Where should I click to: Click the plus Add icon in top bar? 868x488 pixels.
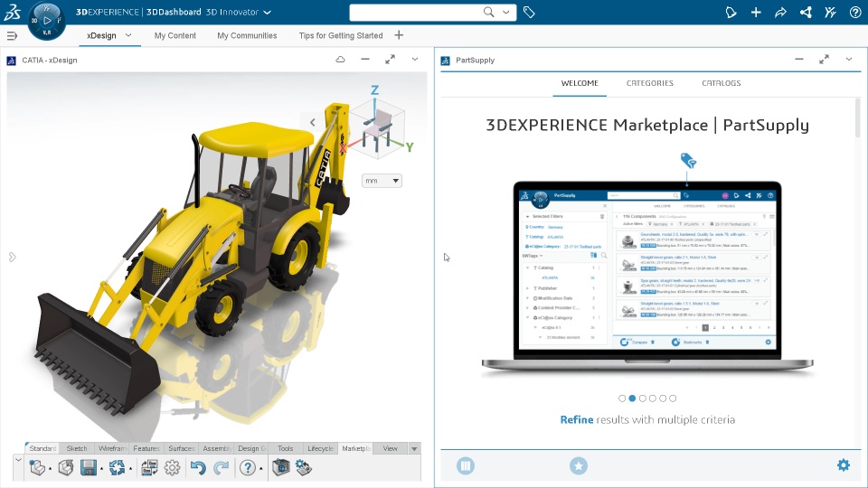[756, 12]
